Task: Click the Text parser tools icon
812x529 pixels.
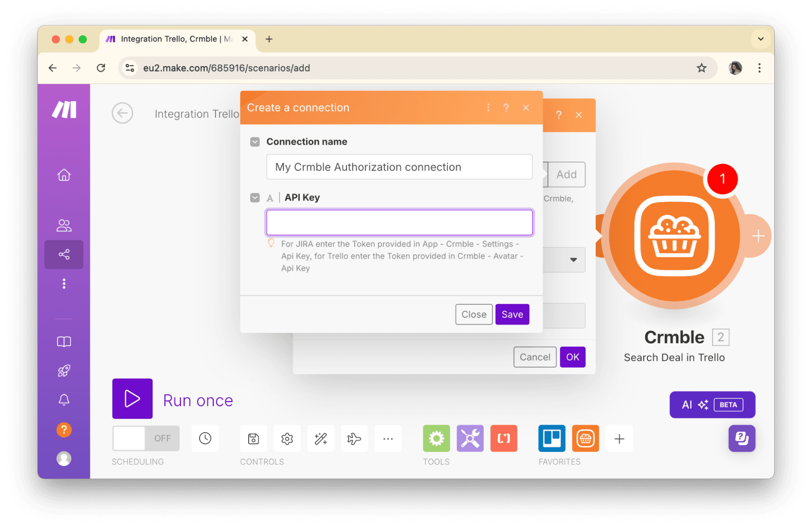Action: point(503,438)
